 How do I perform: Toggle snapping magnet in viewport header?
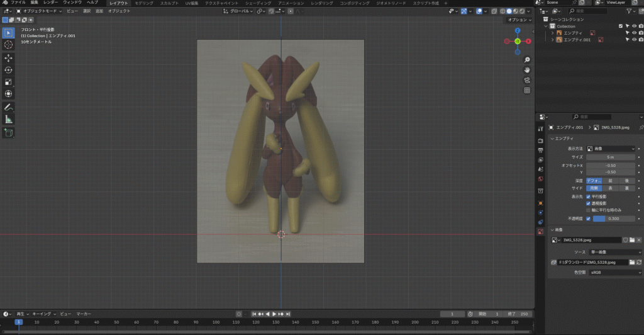pyautogui.click(x=271, y=11)
